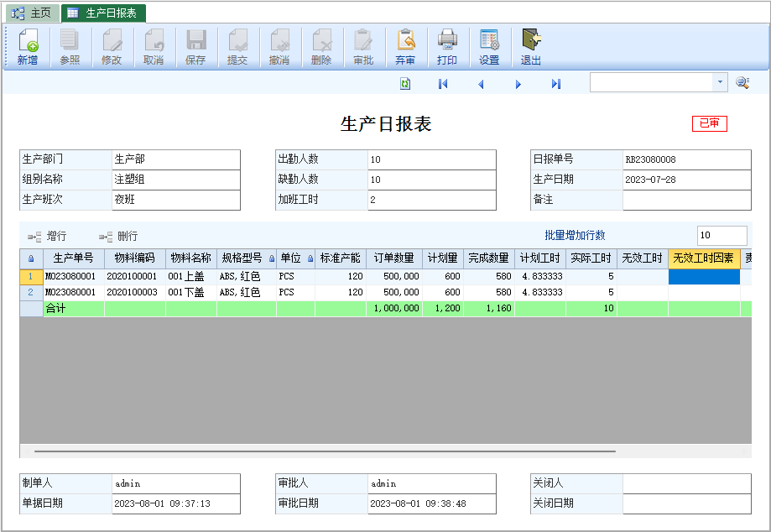The image size is (771, 532).
Task: Click the 删除 delete toolbar icon
Action: (321, 47)
